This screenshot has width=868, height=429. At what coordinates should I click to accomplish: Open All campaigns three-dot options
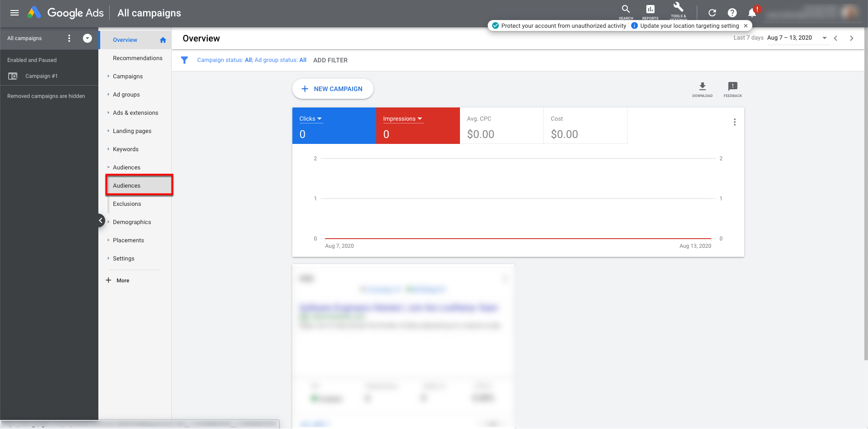coord(69,38)
